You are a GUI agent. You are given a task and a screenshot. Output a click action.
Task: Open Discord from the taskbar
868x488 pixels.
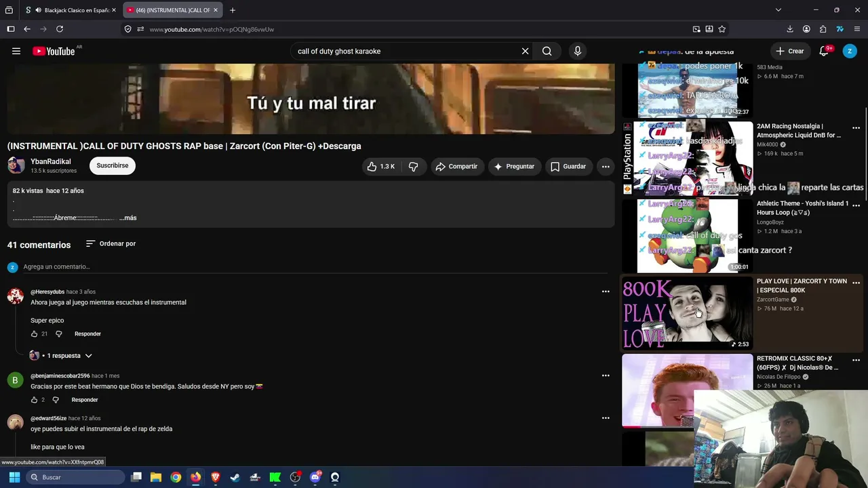(x=315, y=477)
